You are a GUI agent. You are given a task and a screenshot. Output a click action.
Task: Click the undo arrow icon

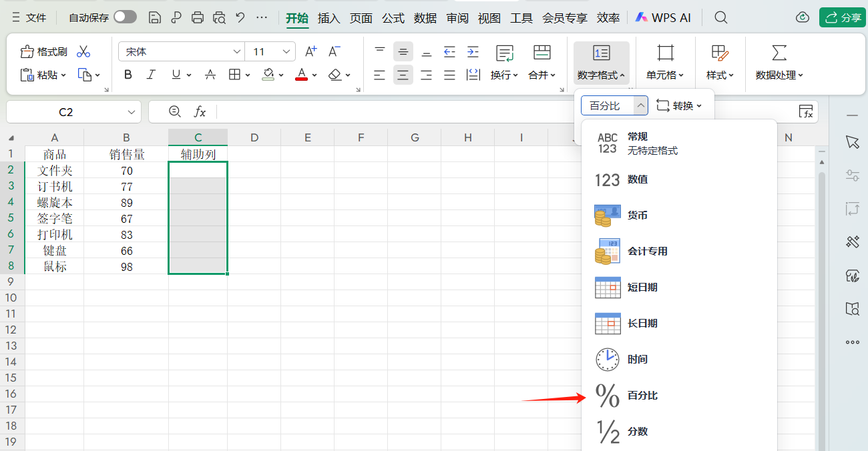(x=240, y=18)
